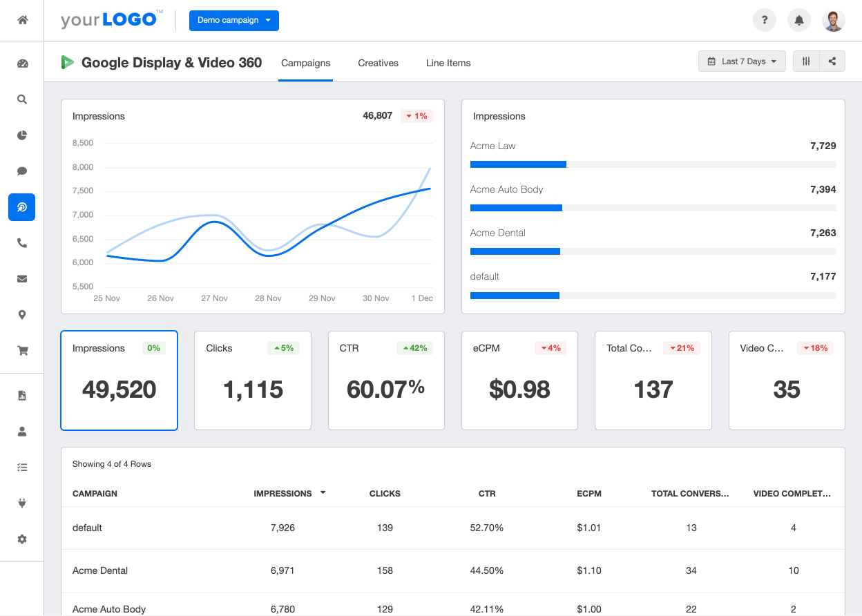This screenshot has width=862, height=616.
Task: Open the settings gear in the sidebar
Action: (x=21, y=539)
